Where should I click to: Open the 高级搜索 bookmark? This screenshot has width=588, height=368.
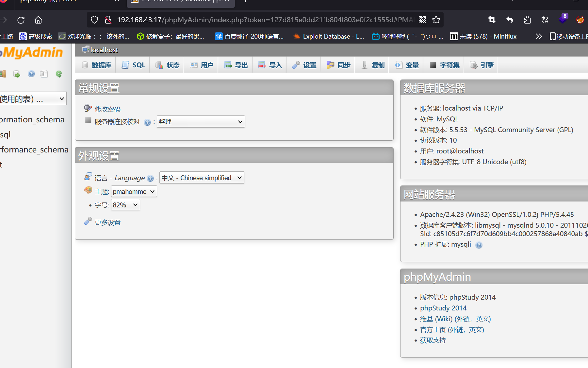(36, 36)
